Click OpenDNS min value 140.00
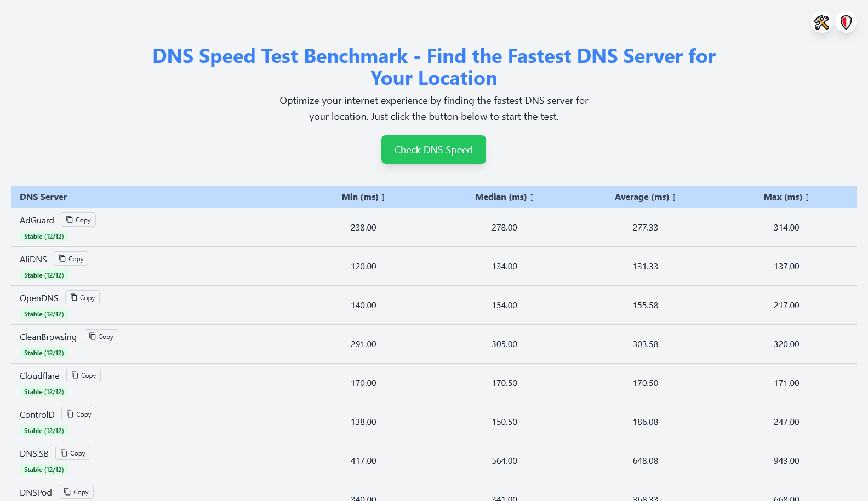Viewport: 868px width, 501px height. [x=363, y=305]
